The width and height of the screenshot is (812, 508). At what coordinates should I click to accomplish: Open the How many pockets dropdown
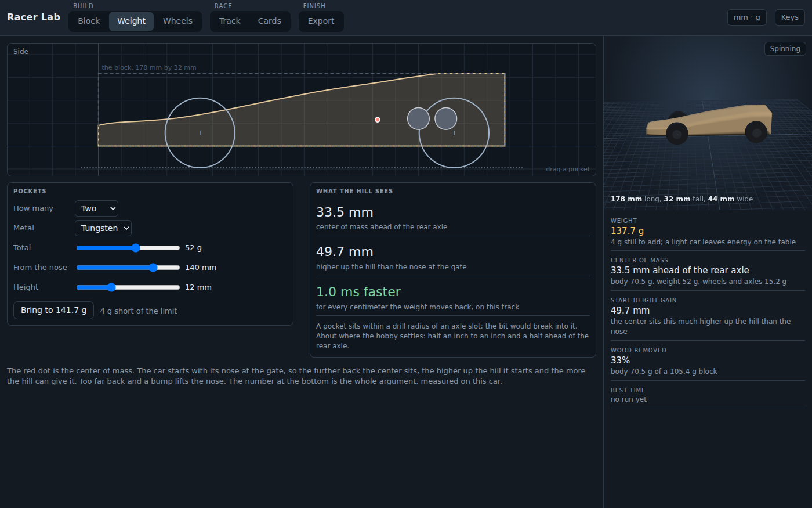[x=96, y=208]
